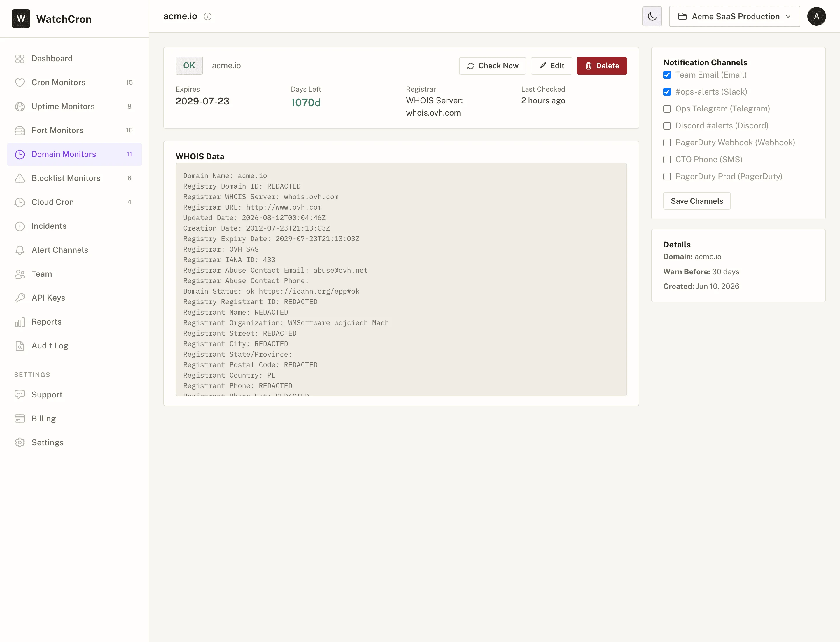Open Cloud Cron section

[x=74, y=202]
